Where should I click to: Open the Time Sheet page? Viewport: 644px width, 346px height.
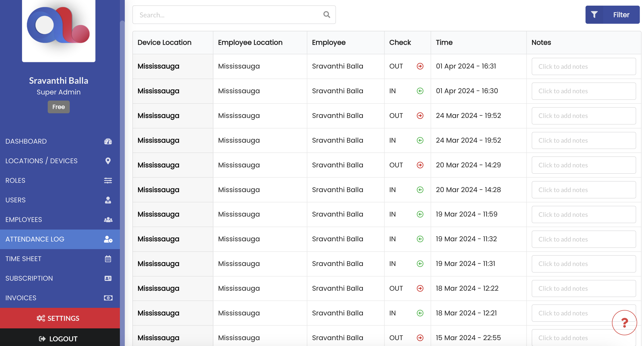point(60,259)
